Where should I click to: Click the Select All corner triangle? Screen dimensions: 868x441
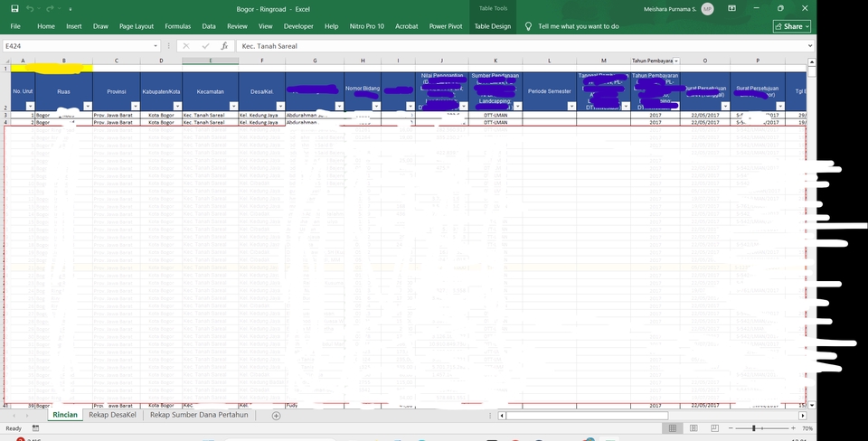coord(6,61)
